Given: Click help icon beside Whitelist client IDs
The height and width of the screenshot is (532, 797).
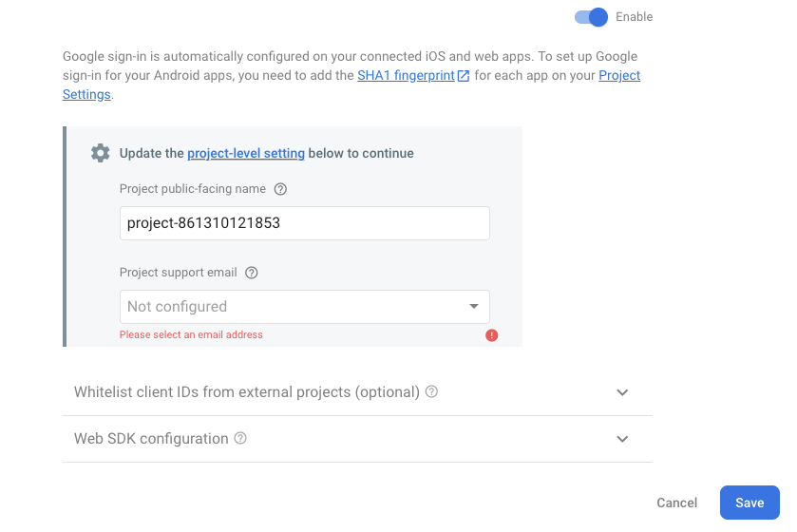Looking at the screenshot, I should pos(431,391).
